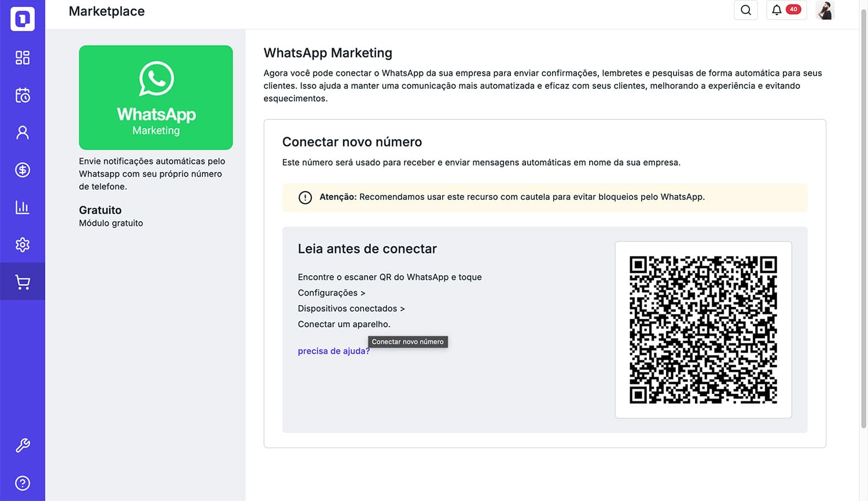Screen dimensions: 868x501
Task: Open the dashboard grid icon
Action: pos(23,57)
